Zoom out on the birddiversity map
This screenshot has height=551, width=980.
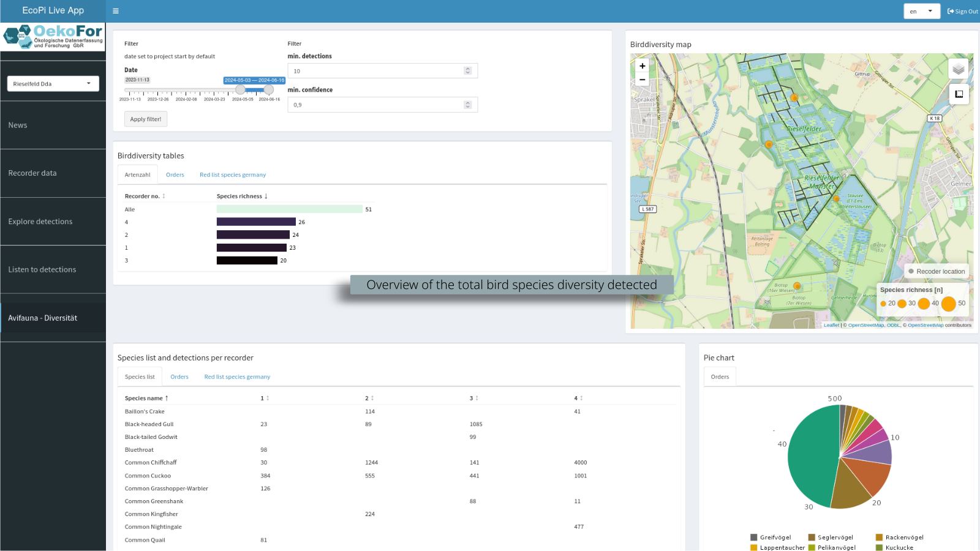click(642, 80)
